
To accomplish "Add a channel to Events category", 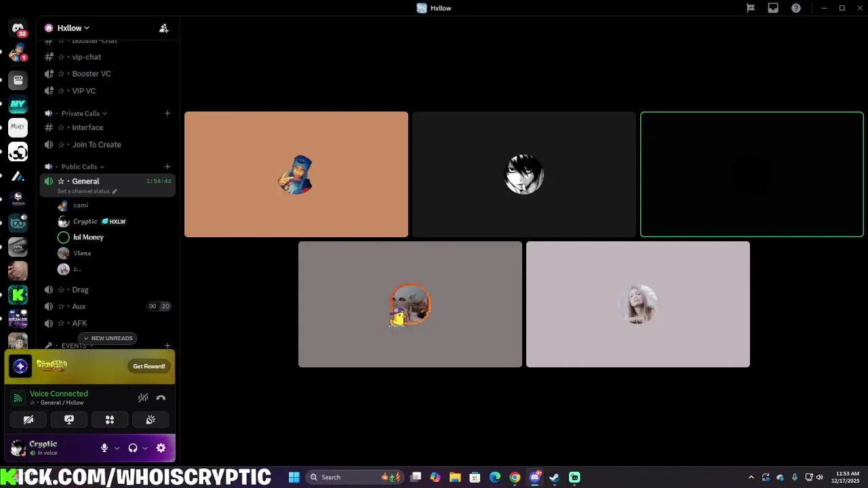I will pos(167,346).
